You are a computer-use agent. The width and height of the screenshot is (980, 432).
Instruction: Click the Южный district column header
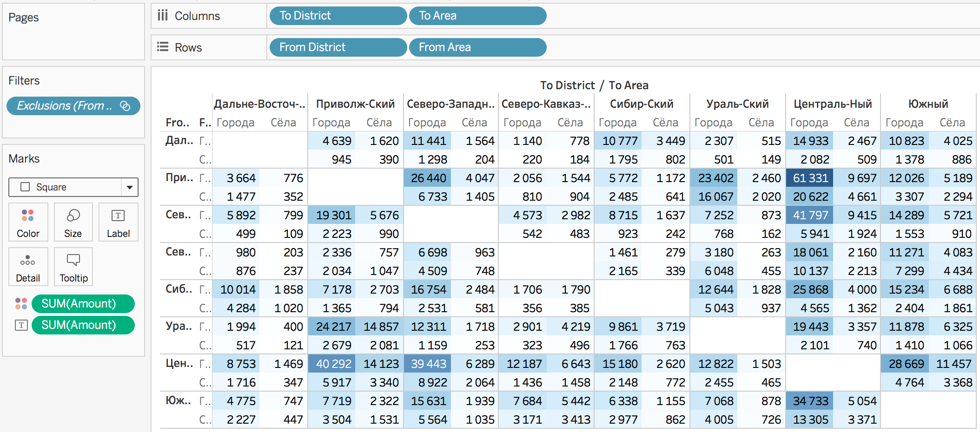928,104
